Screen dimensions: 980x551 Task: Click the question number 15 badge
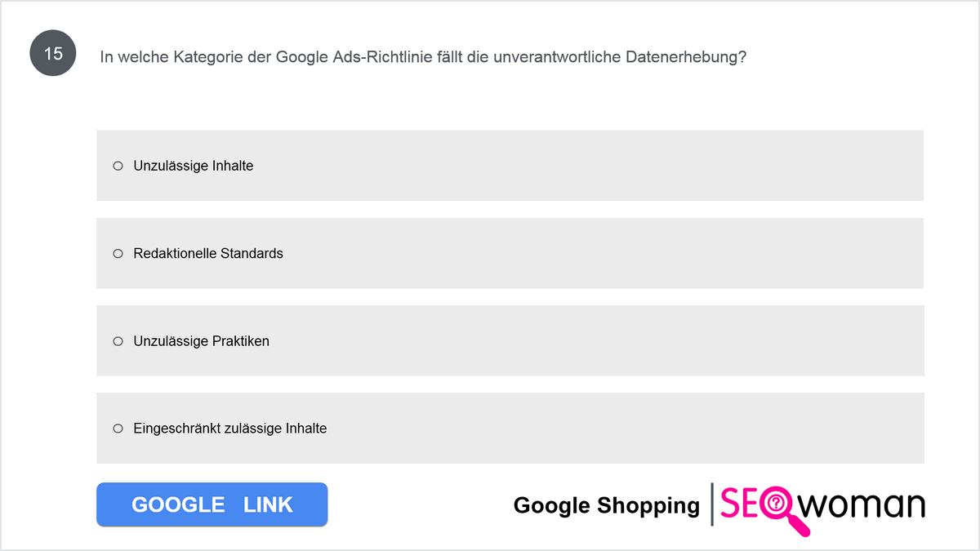pyautogui.click(x=53, y=54)
